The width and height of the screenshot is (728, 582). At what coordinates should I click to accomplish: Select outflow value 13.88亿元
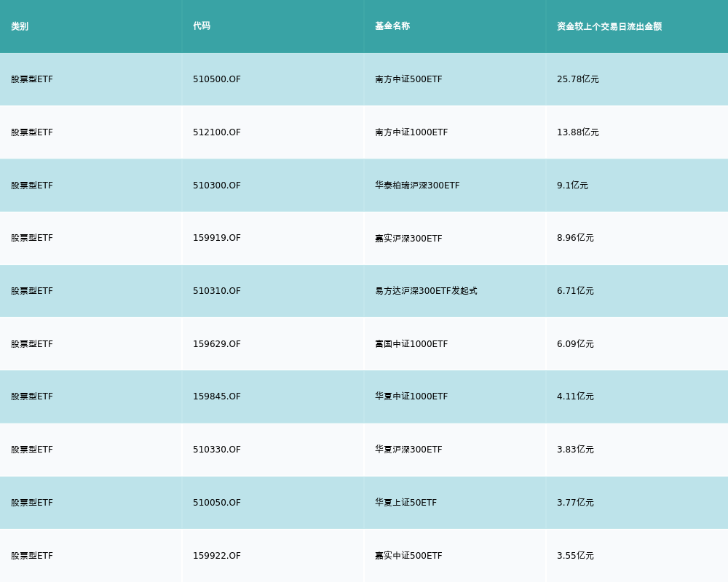[578, 132]
